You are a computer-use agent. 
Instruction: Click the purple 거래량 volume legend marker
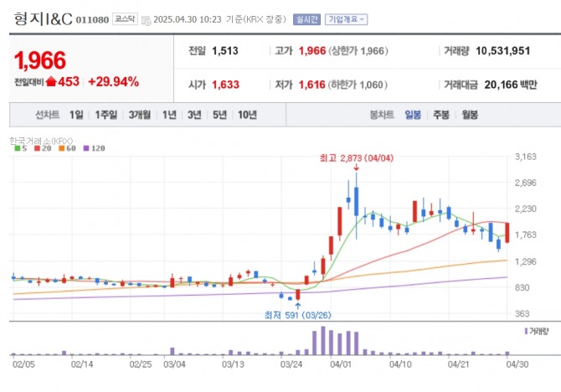click(x=526, y=332)
